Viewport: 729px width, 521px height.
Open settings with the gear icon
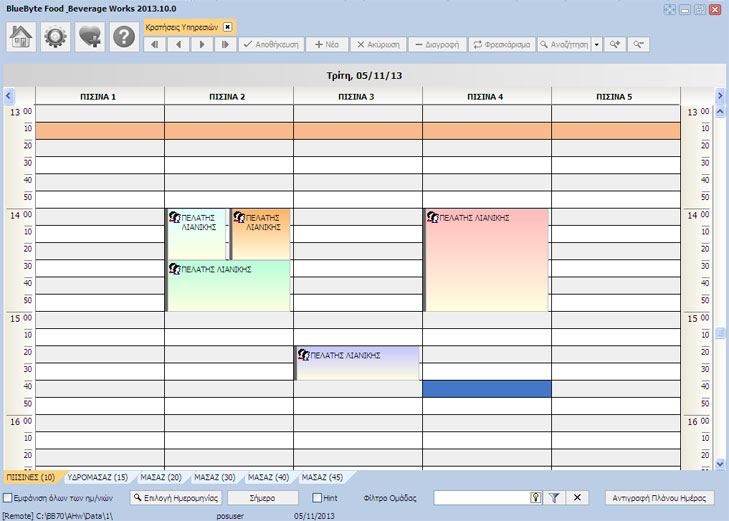pos(56,36)
